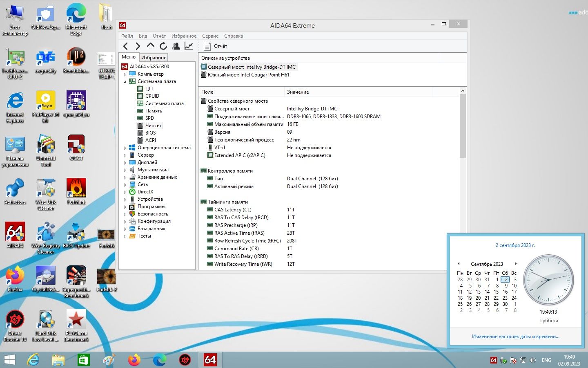The image size is (588, 368).
Task: Select September 15 in the calendar
Action: 496,292
